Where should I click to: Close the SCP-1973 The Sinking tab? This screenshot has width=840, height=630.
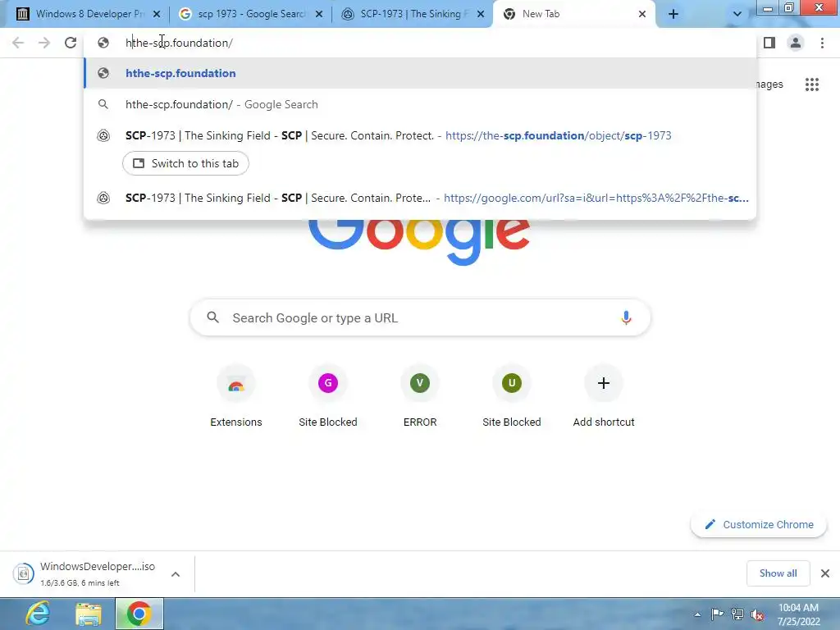tap(481, 14)
